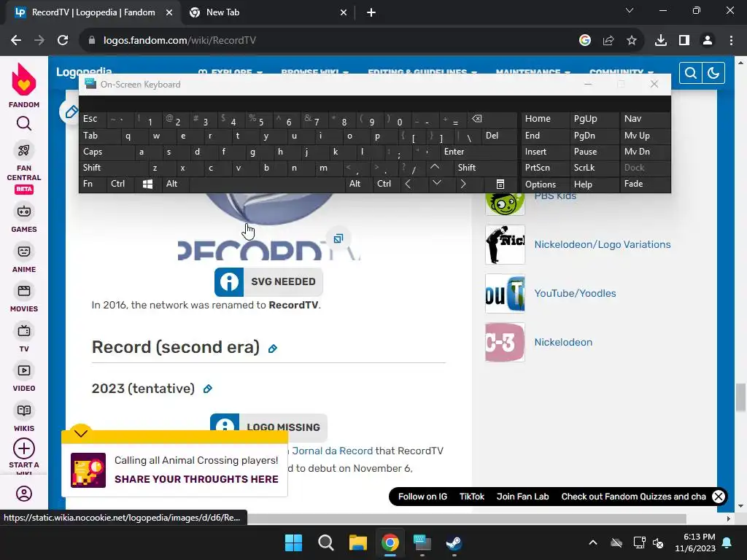Open the user profile avatar icon
The width and height of the screenshot is (747, 560).
coord(24,494)
